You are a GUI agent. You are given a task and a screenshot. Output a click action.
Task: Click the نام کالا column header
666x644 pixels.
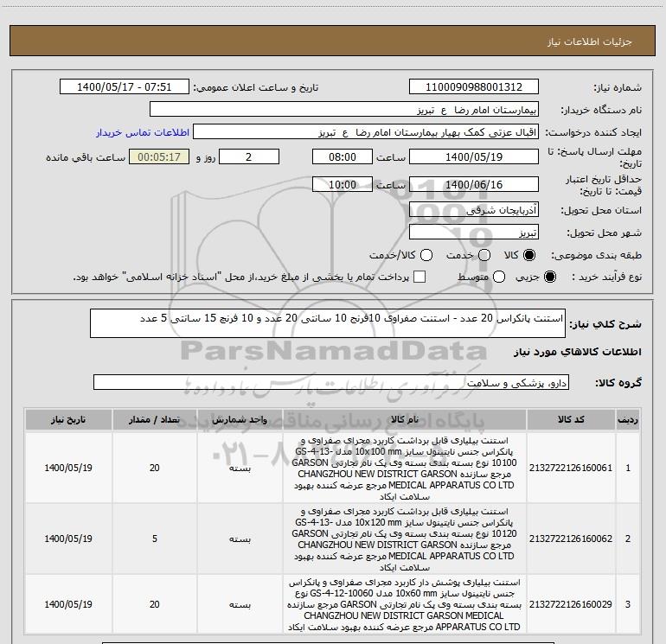405,420
